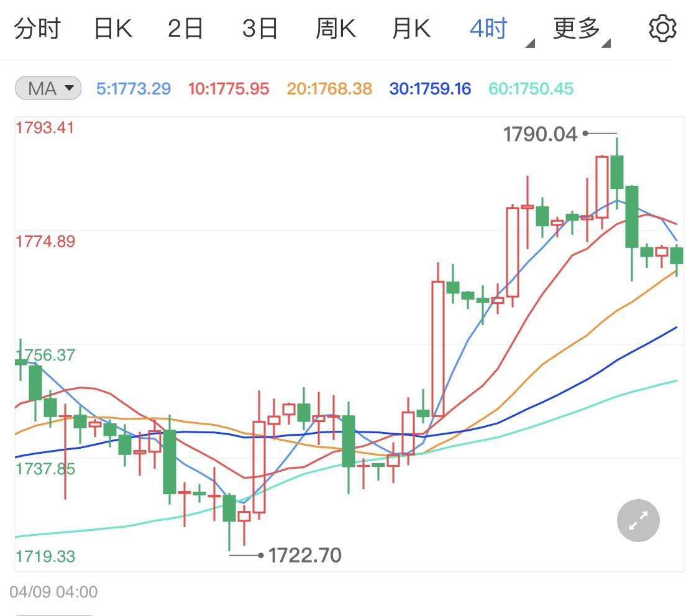Click the MA5 value 5:1773.29
Image resolution: width=699 pixels, height=616 pixels.
[x=134, y=89]
